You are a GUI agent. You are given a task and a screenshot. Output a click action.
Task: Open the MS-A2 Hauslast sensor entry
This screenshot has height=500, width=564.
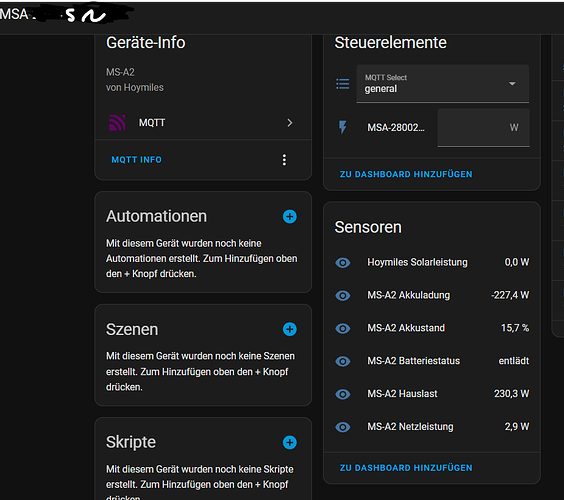pyautogui.click(x=432, y=394)
